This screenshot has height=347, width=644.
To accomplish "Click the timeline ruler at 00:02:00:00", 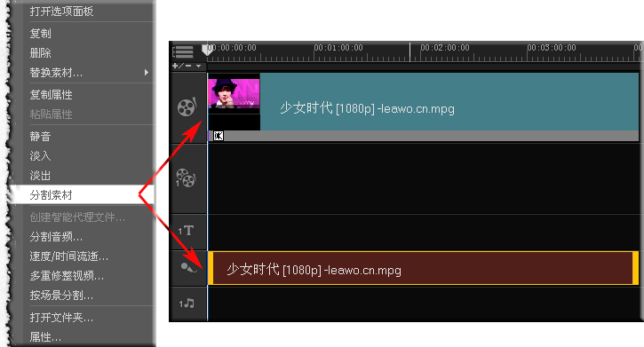I will (x=445, y=48).
